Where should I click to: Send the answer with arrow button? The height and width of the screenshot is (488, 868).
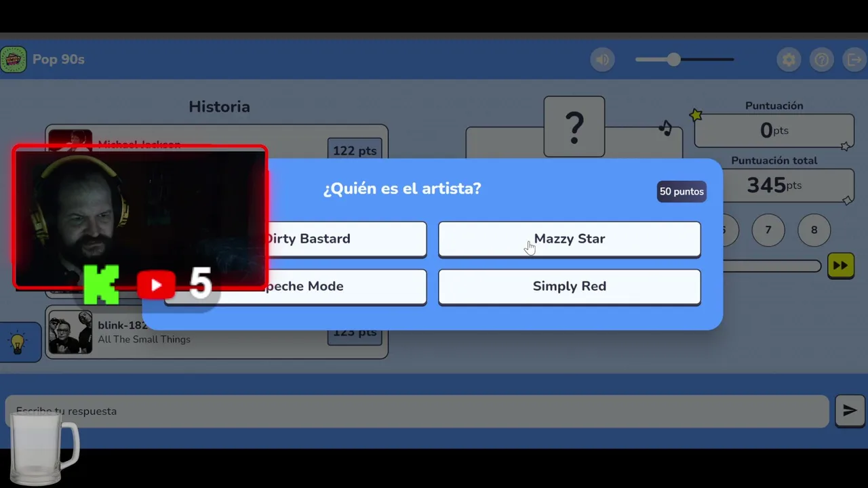click(x=850, y=410)
